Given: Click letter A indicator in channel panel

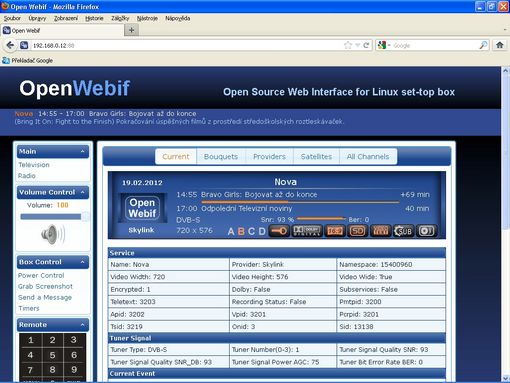Looking at the screenshot, I should (x=231, y=231).
